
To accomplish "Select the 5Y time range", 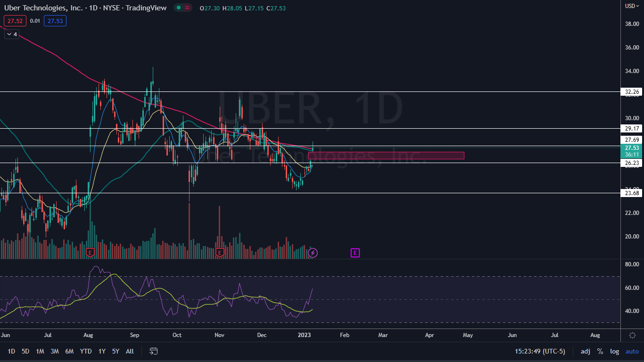I will point(116,351).
